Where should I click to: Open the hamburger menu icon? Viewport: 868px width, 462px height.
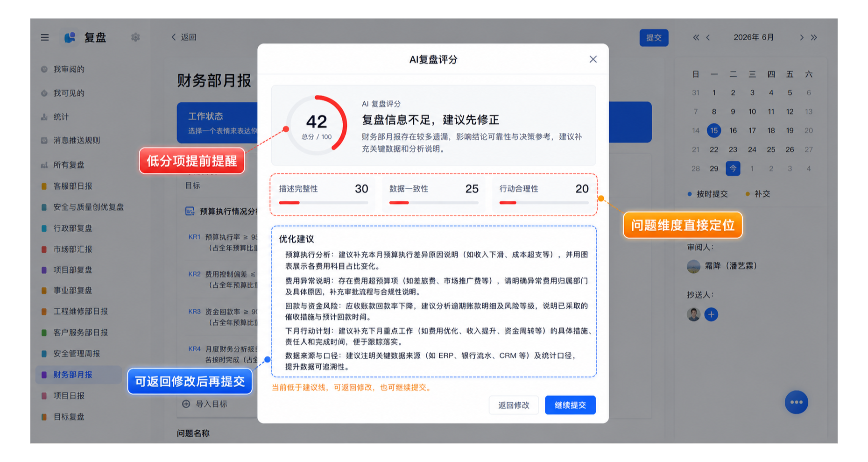click(45, 37)
